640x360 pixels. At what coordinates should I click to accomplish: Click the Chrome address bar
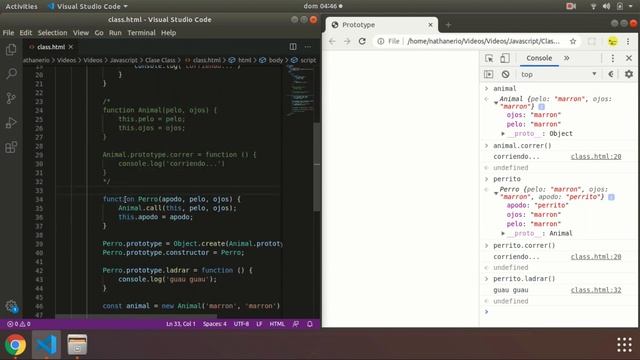coord(478,41)
